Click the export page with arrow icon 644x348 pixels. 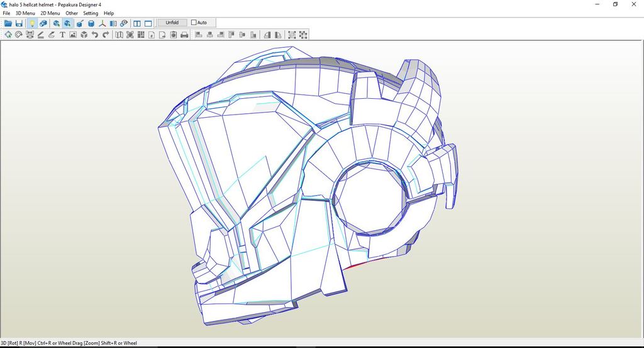[x=162, y=35]
